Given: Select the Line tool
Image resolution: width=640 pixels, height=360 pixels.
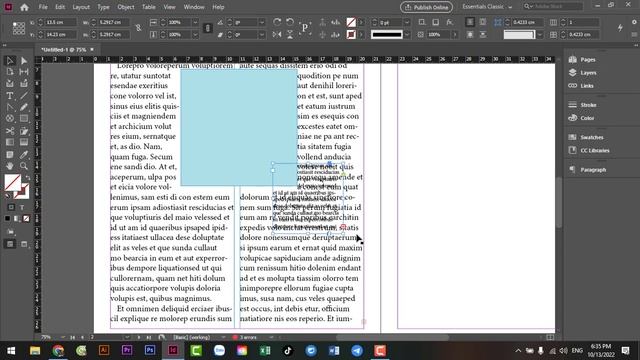Looking at the screenshot, I should (x=24, y=96).
